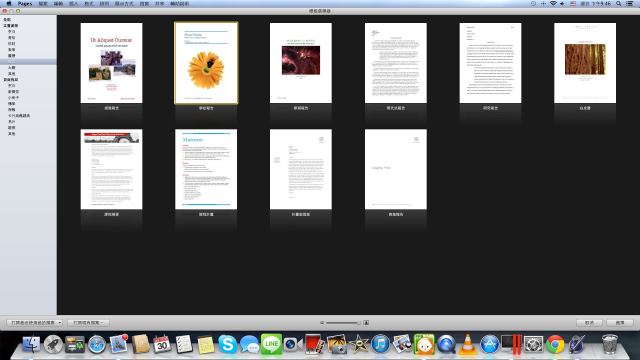Open Messages speech bubble icon

[x=249, y=344]
